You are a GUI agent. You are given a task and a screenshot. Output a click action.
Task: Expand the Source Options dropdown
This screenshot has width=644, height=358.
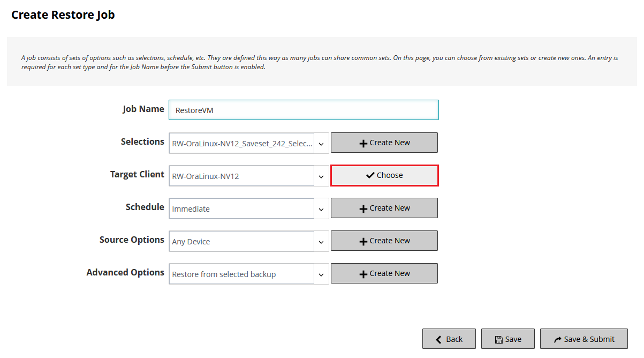(x=321, y=241)
